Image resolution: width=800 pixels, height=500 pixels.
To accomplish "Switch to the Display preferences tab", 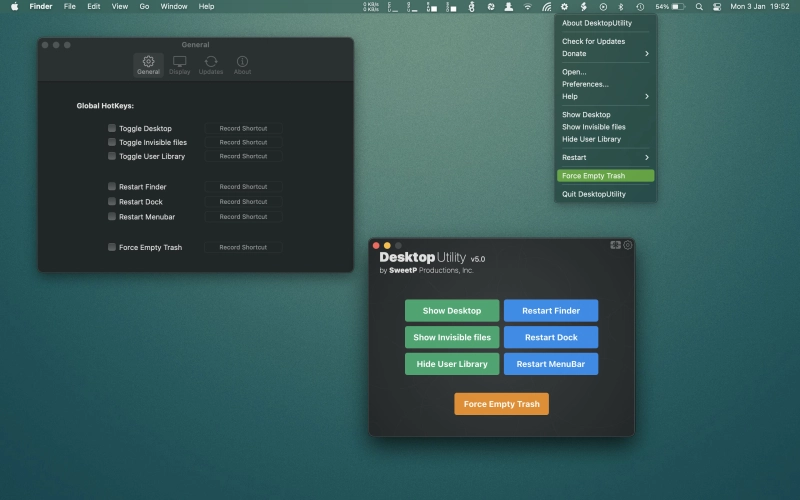I will (180, 65).
